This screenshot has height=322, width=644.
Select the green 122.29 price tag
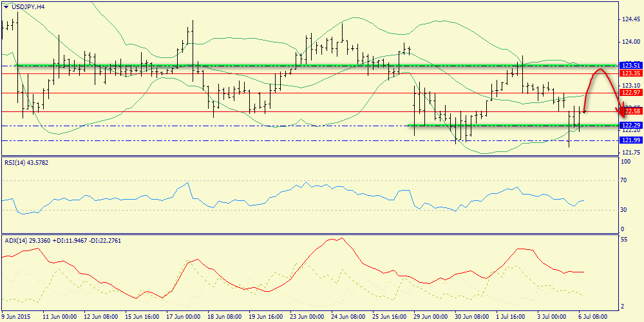[629, 125]
